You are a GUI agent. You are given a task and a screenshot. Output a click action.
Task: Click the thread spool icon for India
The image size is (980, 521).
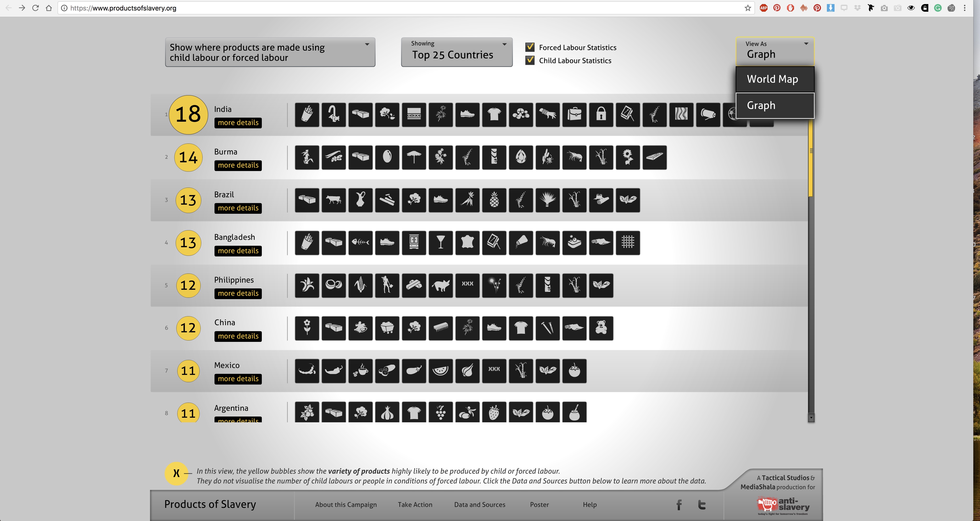[708, 115]
